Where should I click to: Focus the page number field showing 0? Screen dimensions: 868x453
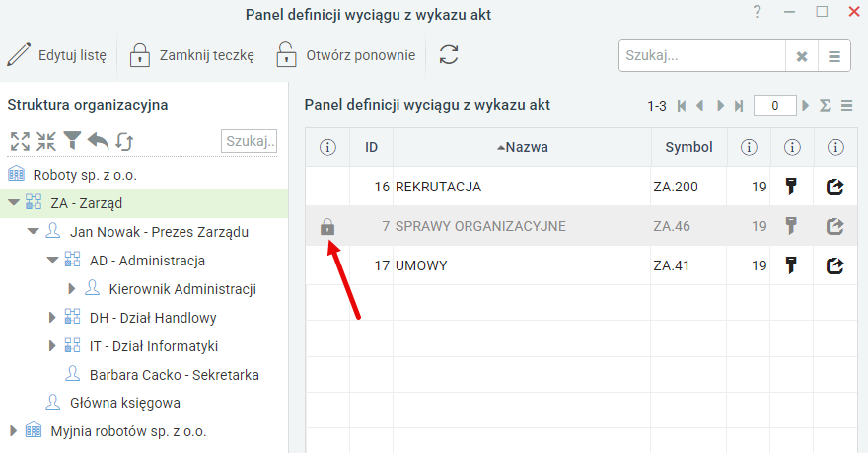[x=775, y=106]
